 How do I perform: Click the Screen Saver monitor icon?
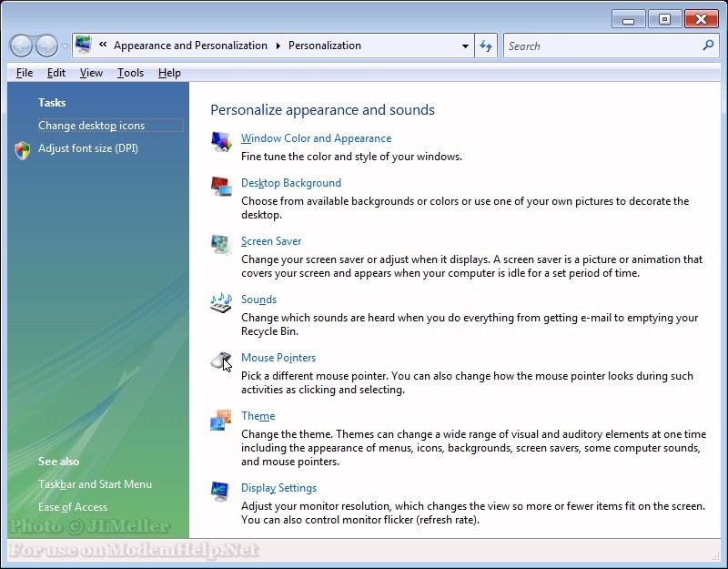tap(221, 244)
